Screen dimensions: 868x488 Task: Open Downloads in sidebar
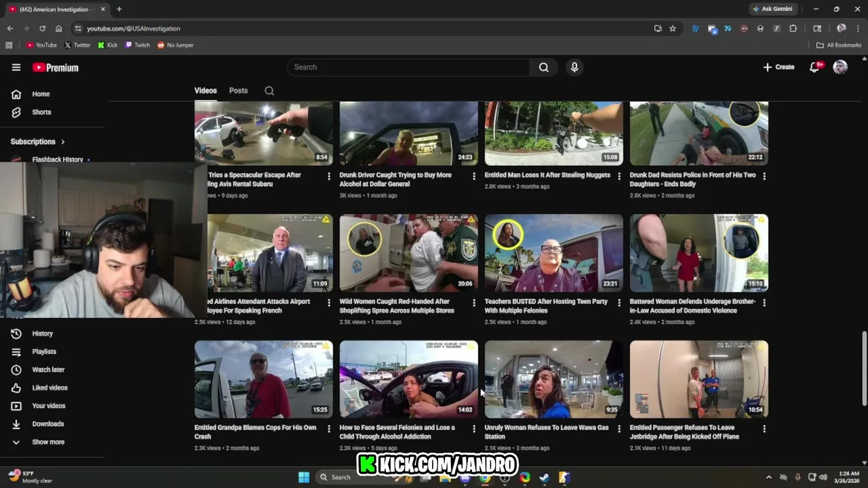[x=47, y=424]
